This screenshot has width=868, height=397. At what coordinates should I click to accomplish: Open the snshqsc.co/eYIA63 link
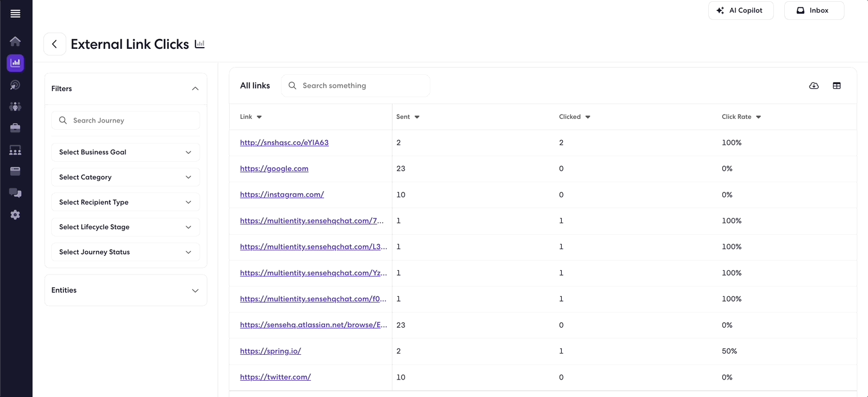[284, 143]
